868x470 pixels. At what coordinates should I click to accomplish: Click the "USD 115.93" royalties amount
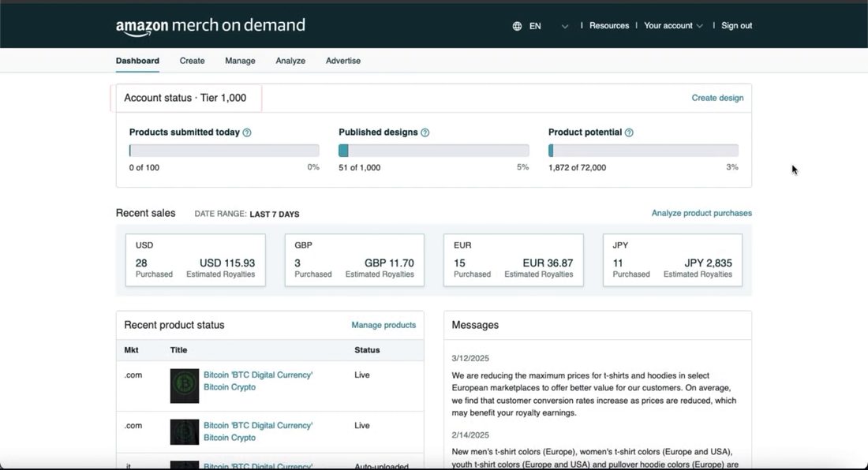(227, 263)
